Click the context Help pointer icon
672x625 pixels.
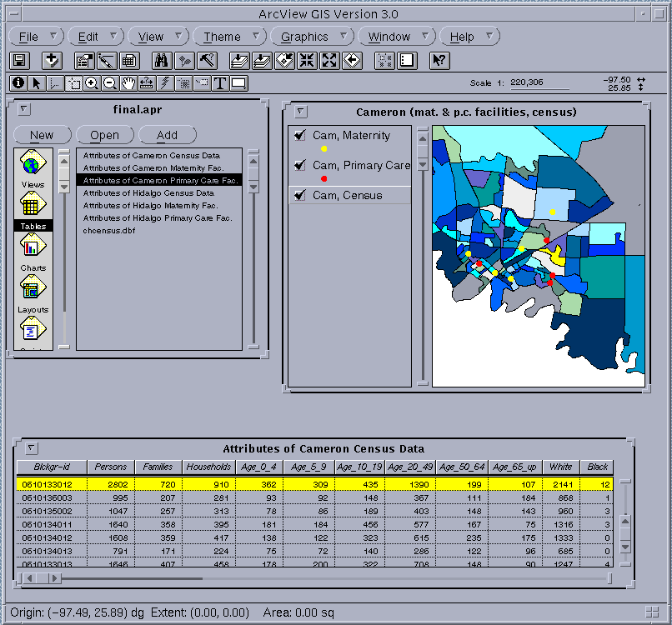(439, 61)
